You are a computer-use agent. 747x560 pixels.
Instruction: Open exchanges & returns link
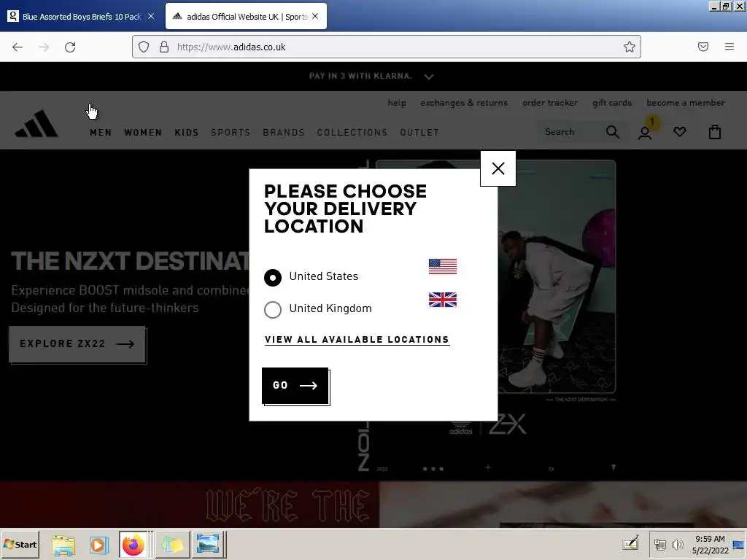[x=464, y=103]
